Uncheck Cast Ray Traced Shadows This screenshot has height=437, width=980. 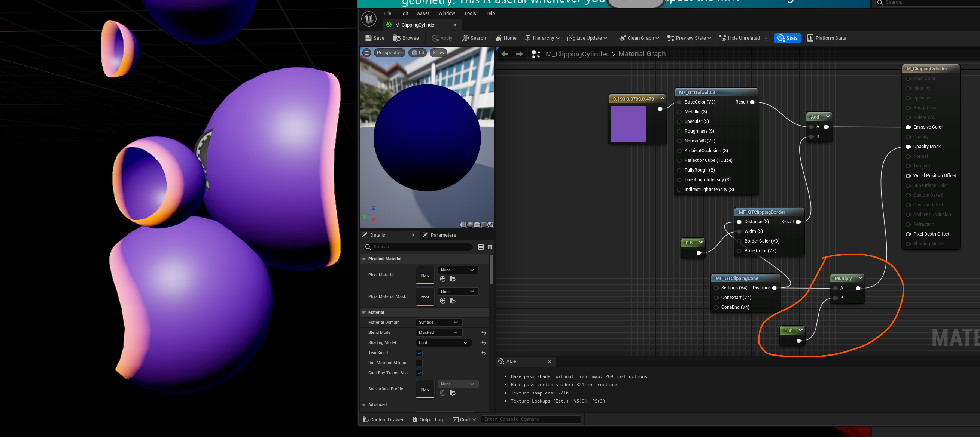[419, 373]
